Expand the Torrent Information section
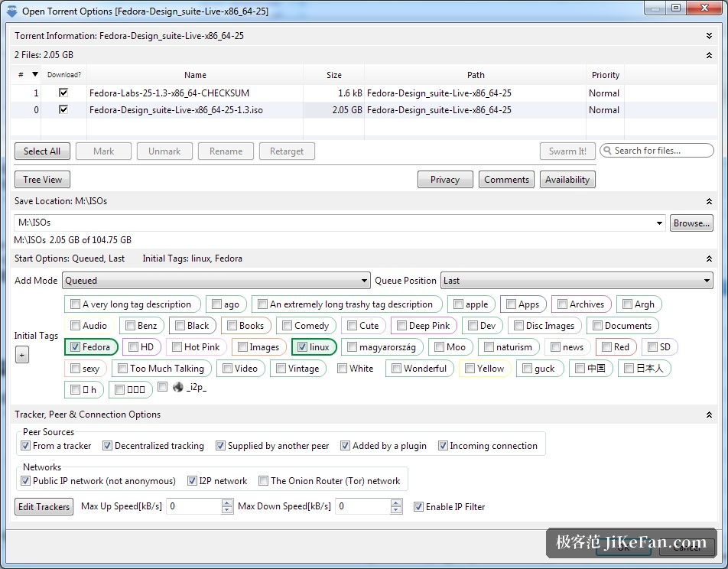Image resolution: width=728 pixels, height=569 pixels. coord(709,36)
